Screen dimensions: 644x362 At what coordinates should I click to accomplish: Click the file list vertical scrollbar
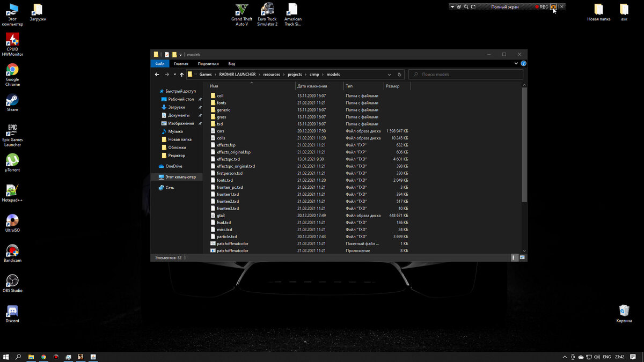(524, 145)
